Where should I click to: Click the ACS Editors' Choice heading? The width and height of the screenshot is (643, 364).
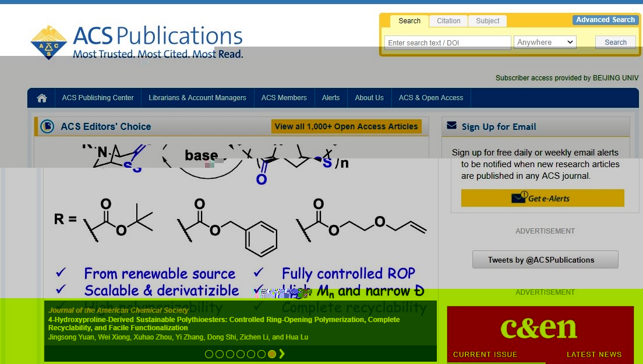coord(106,126)
